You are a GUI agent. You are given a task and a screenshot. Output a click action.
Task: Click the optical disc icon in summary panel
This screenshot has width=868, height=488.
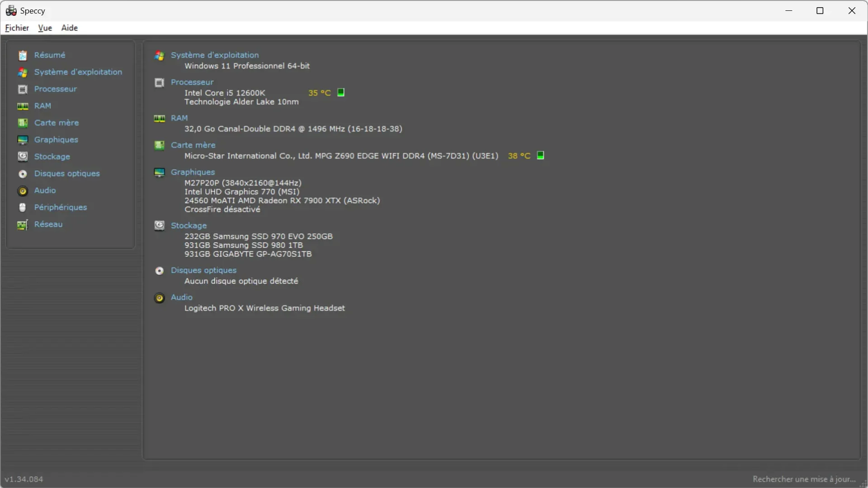pos(159,271)
